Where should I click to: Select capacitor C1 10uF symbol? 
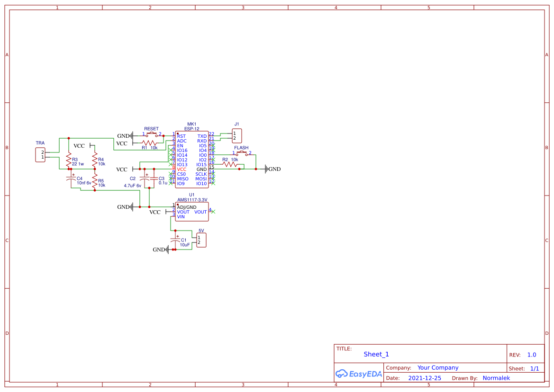(x=176, y=240)
